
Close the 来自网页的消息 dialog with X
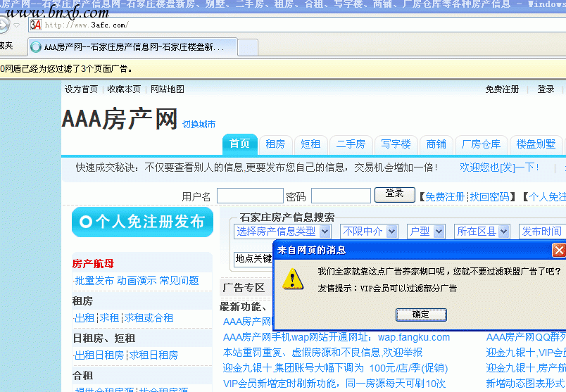tap(559, 250)
